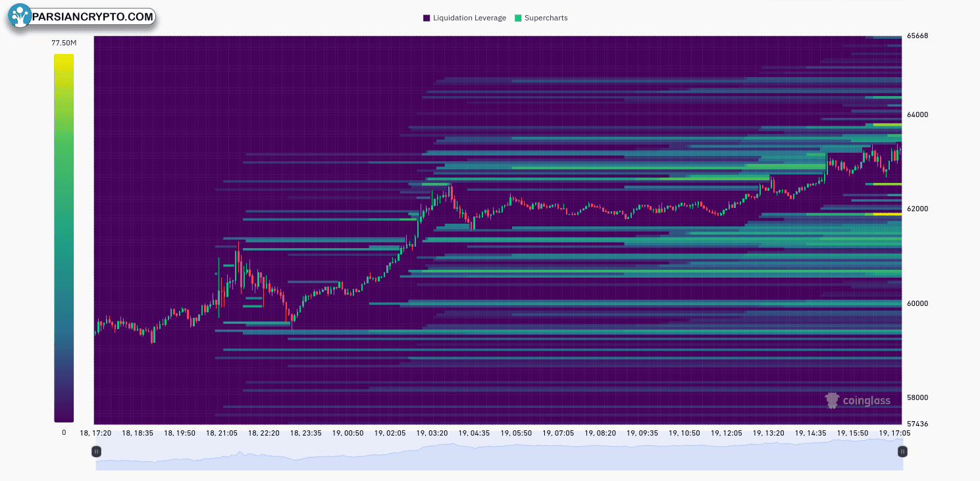Toggle the Supercharts legend series
The width and height of the screenshot is (980, 481).
pyautogui.click(x=541, y=18)
